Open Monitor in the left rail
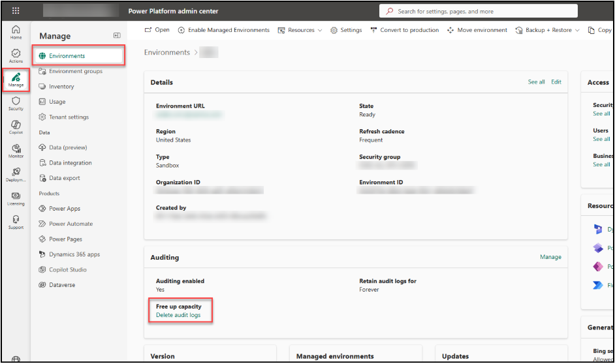Viewport: 615px width, 364px height. point(16,151)
